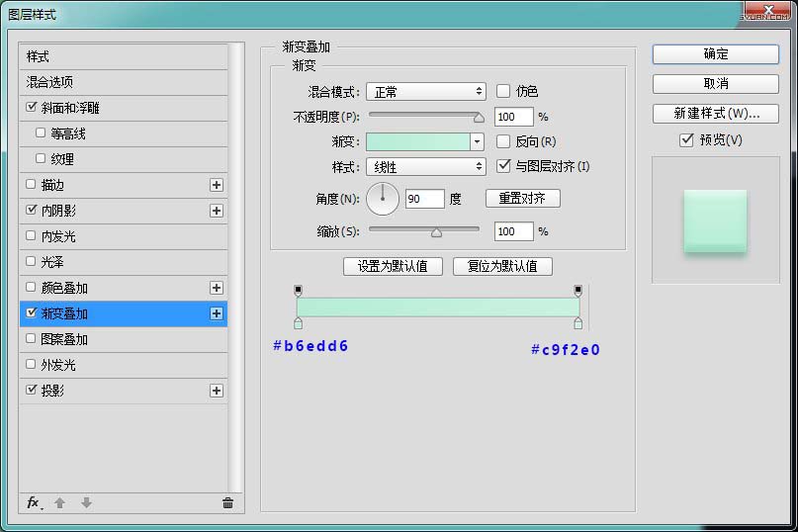Uncheck the 预览 preview checkbox
798x532 pixels.
[686, 140]
